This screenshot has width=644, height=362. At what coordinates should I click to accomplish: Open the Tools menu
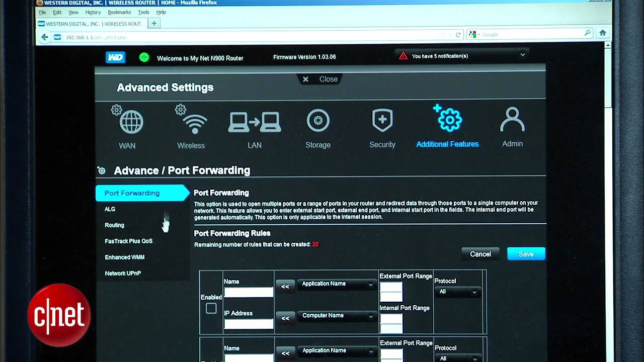[143, 12]
